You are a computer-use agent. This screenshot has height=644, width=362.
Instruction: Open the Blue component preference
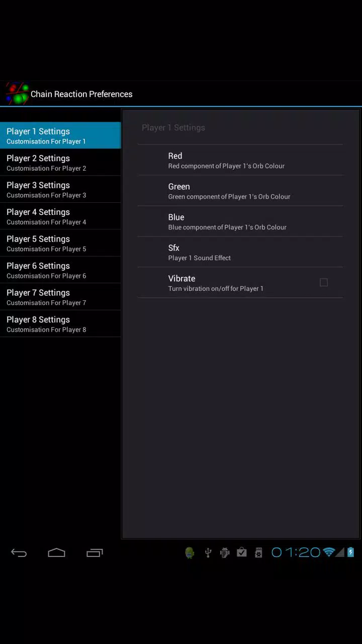[240, 221]
